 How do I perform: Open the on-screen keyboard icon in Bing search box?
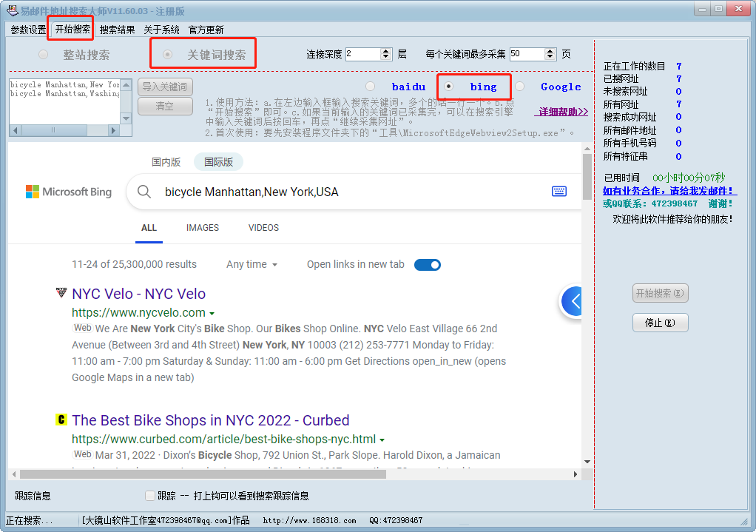pos(558,192)
